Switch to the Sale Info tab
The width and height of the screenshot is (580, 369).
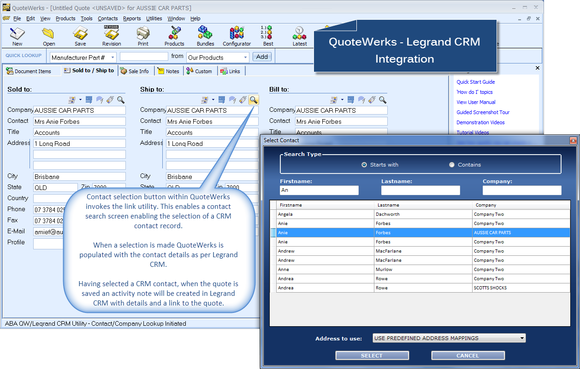point(135,71)
